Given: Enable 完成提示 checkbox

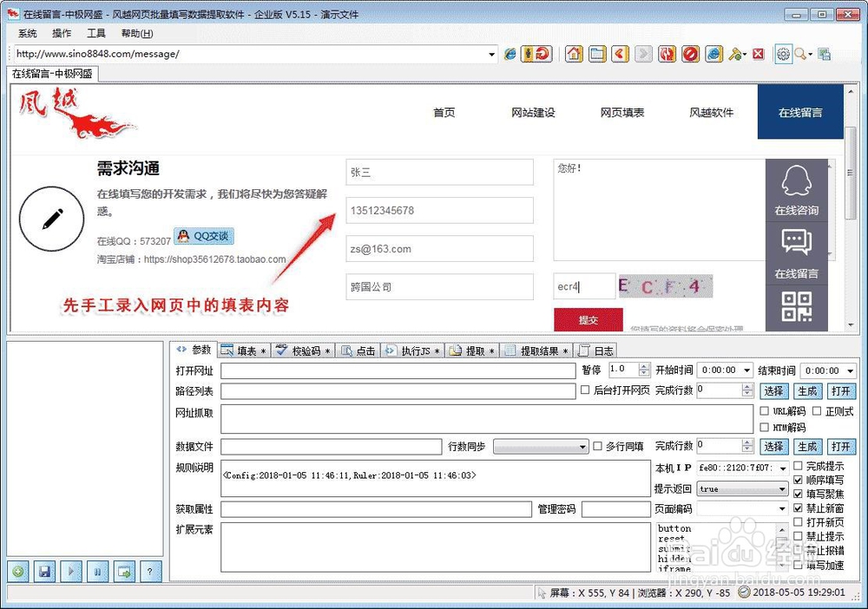Looking at the screenshot, I should point(798,466).
